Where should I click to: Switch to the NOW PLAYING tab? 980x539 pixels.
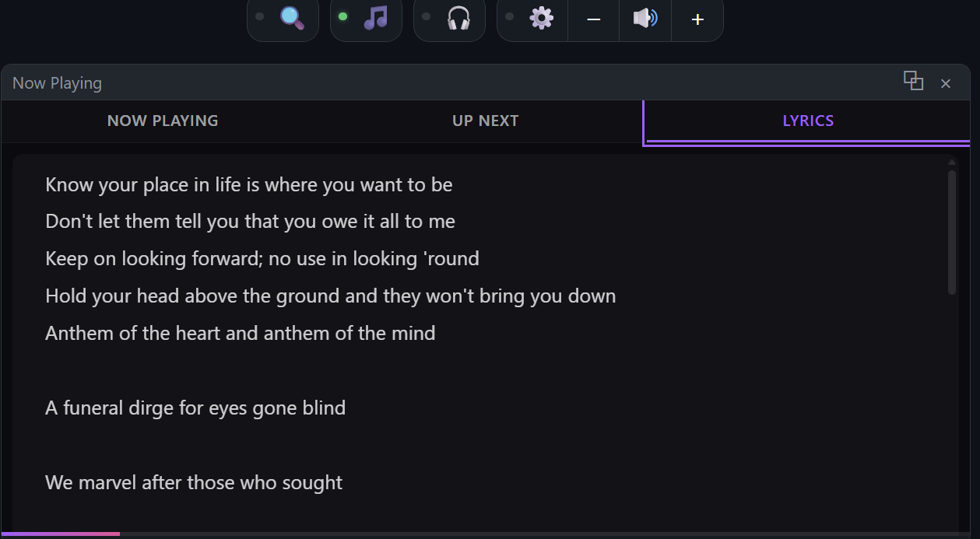pos(163,121)
